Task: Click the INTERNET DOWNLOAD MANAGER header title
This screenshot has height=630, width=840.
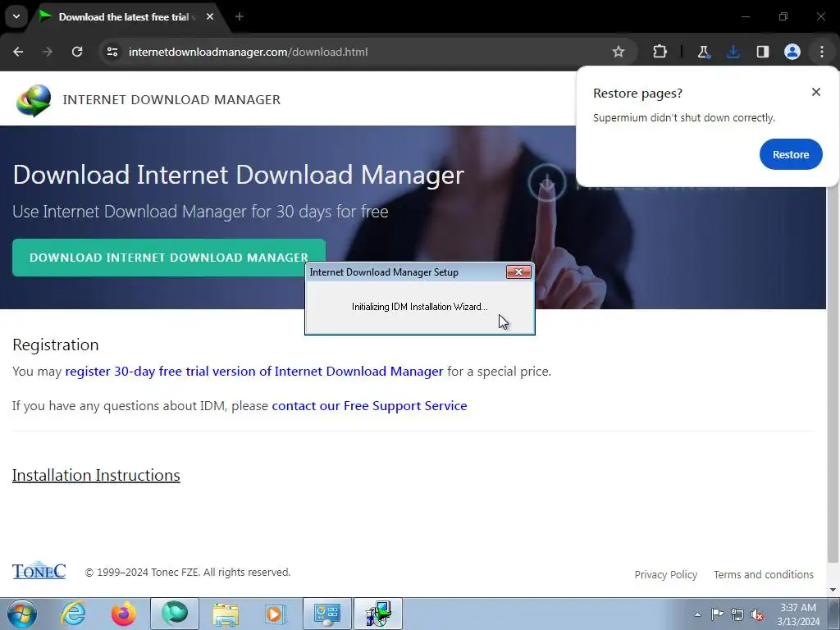Action: click(171, 99)
